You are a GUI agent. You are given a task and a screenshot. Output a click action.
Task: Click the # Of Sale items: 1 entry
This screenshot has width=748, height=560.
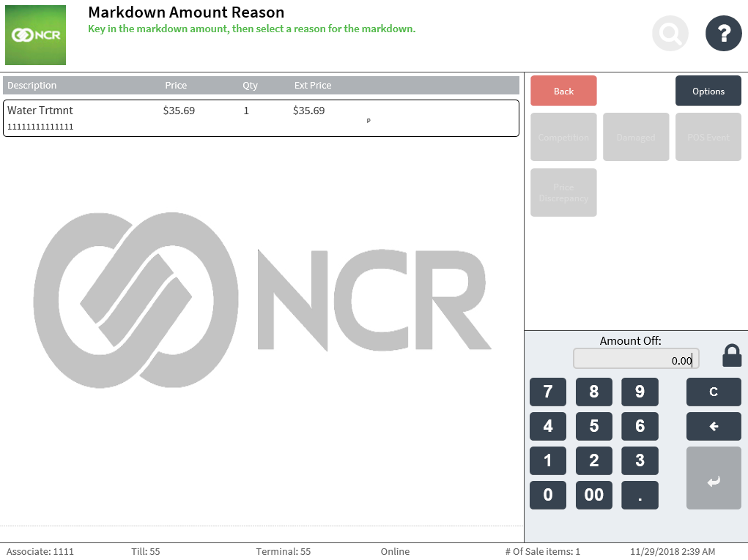(543, 551)
